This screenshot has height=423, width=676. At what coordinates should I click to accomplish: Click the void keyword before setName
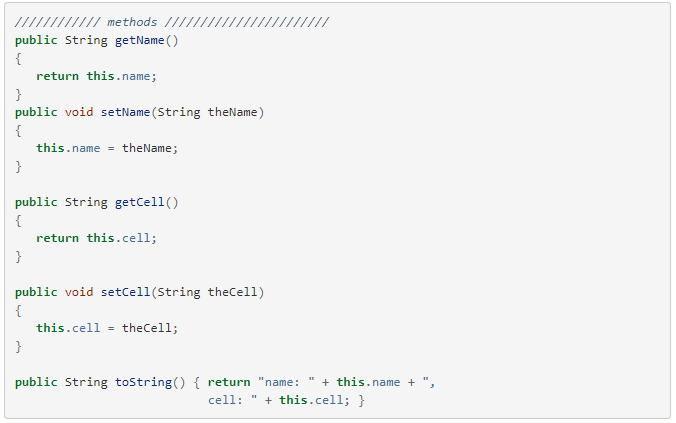tap(79, 112)
